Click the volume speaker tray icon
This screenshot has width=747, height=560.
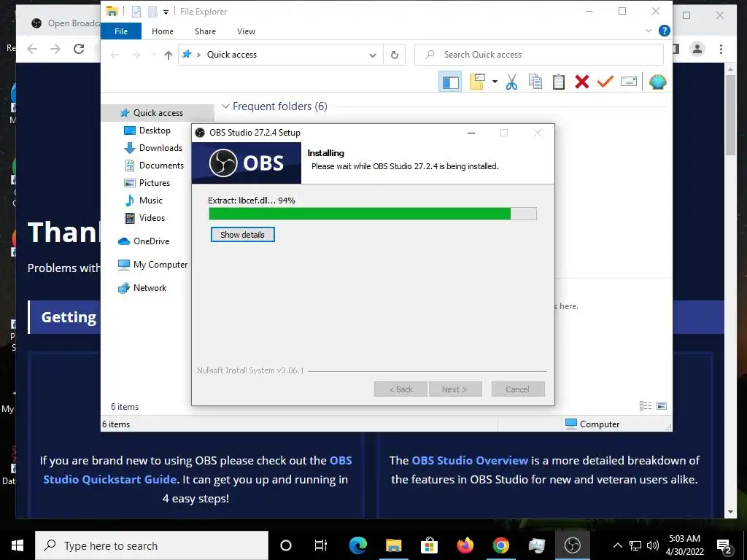tap(652, 545)
